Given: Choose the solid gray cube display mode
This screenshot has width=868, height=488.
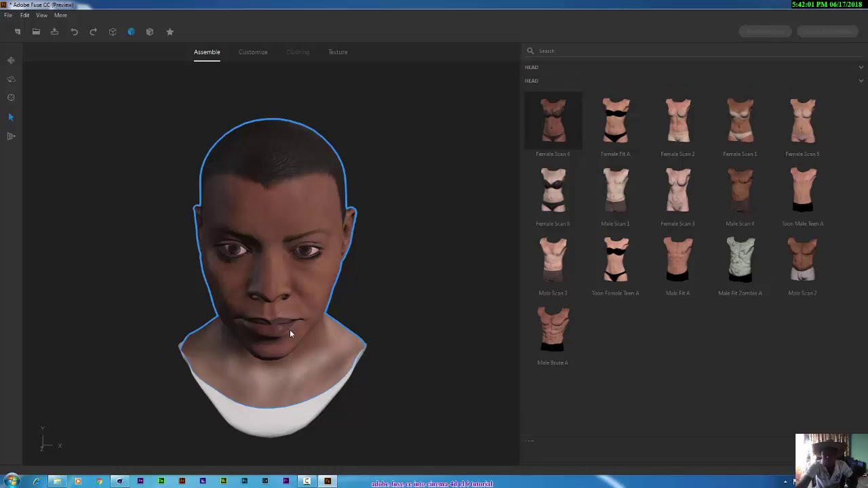Looking at the screenshot, I should pos(150,32).
